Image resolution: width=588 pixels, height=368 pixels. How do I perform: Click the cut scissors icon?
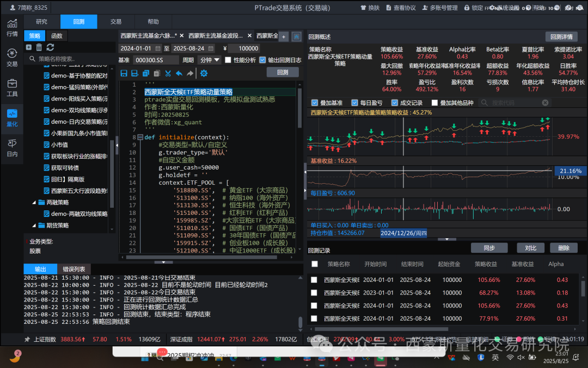coord(168,73)
